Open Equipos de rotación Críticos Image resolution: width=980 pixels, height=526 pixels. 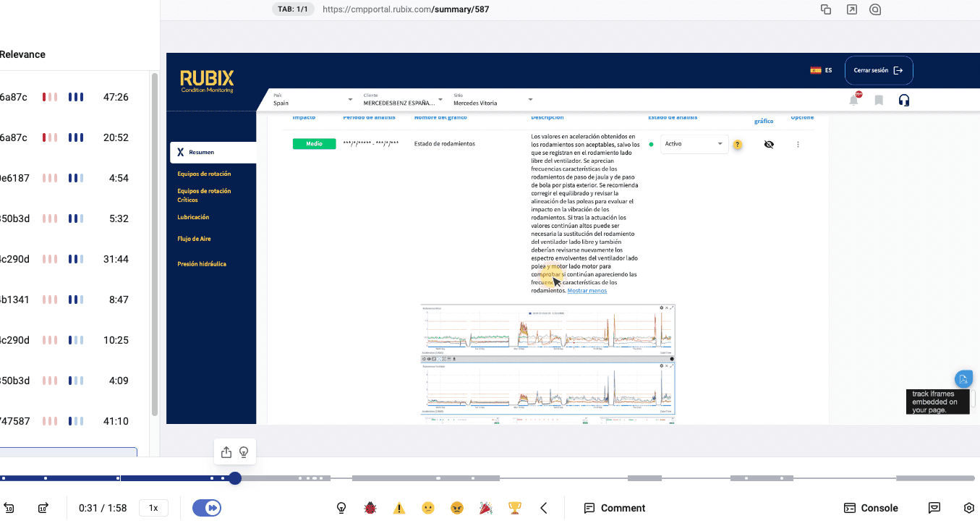204,195
